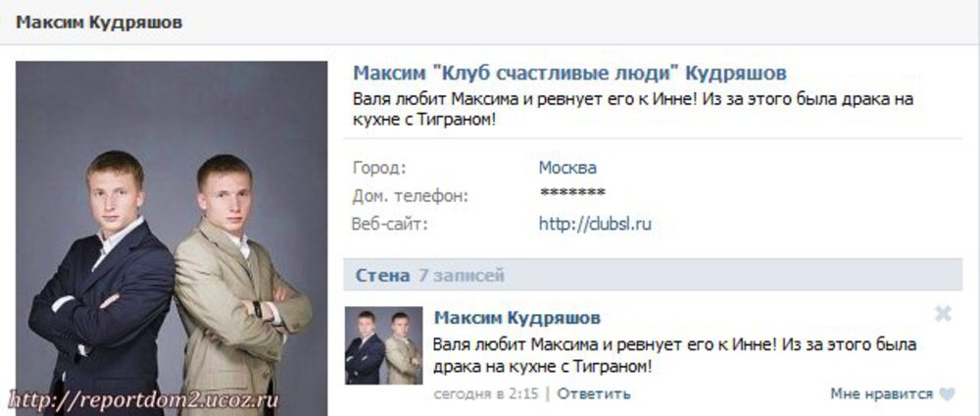
Task: Click profile title 'Максим "Клуб счастливые люди" Кудряшов'
Action: coord(569,74)
